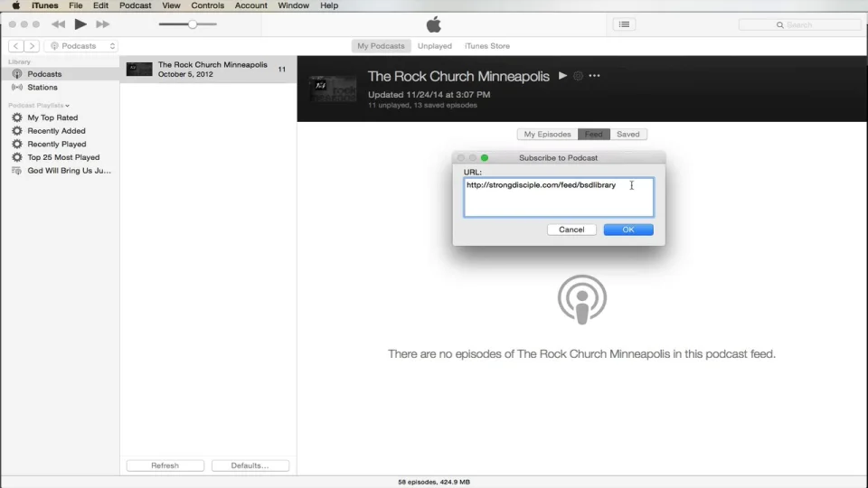Click the Stations broadcast icon
This screenshot has width=868, height=488.
17,88
